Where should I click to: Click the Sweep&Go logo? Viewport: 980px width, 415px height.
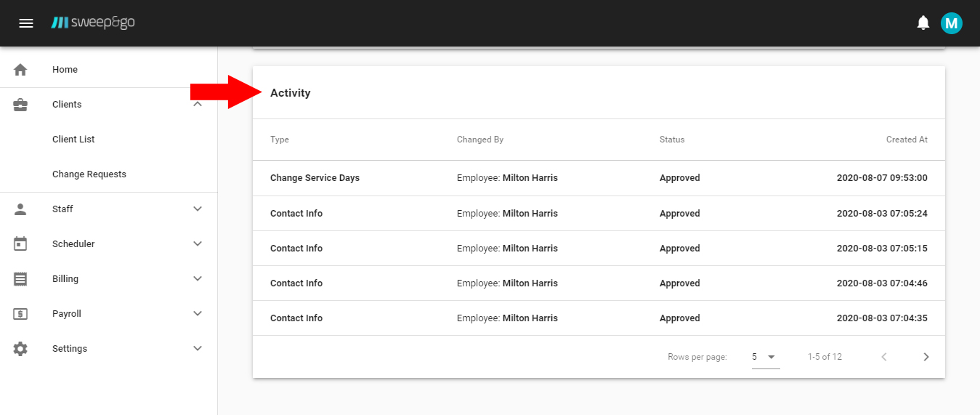(x=93, y=23)
